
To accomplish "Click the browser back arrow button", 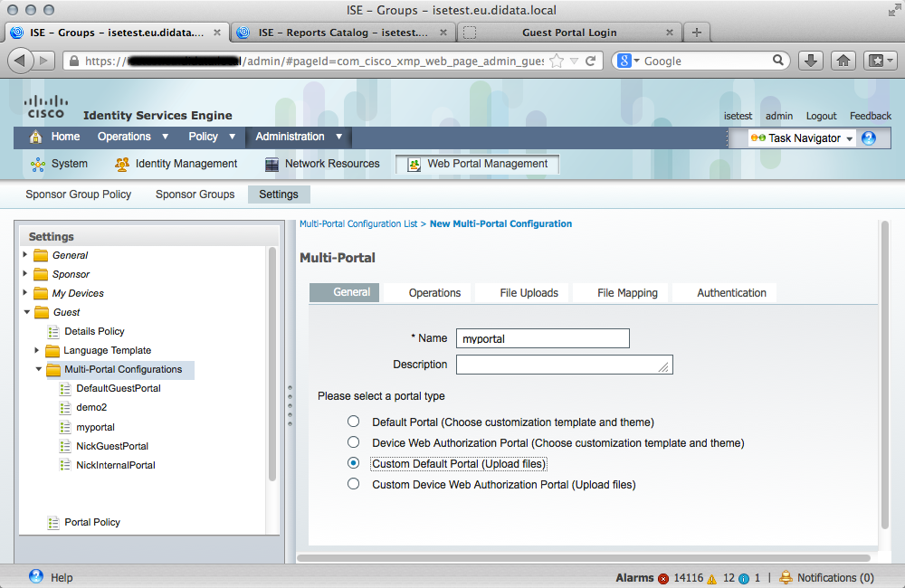I will pos(20,61).
